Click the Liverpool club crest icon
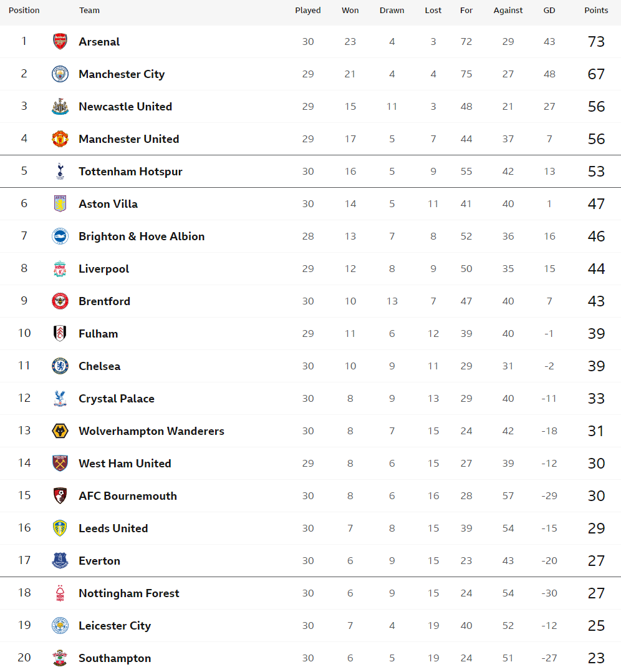This screenshot has height=672, width=621. coord(60,269)
